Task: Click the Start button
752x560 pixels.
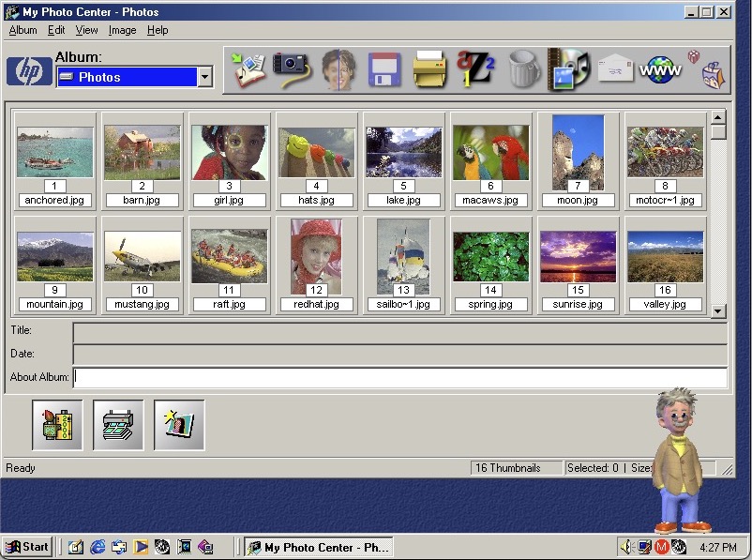Action: (x=27, y=547)
